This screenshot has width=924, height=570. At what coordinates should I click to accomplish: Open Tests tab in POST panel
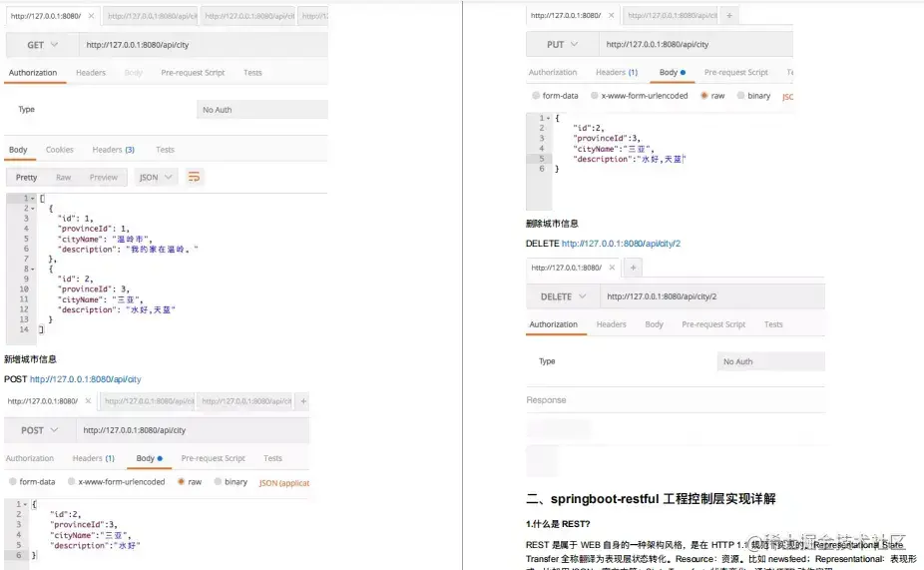272,458
